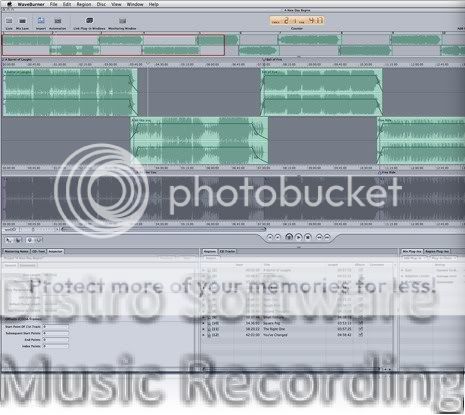Toggle the checkbox on the 'Square Peg' row
Image resolution: width=465 pixels, height=415 pixels.
361,323
